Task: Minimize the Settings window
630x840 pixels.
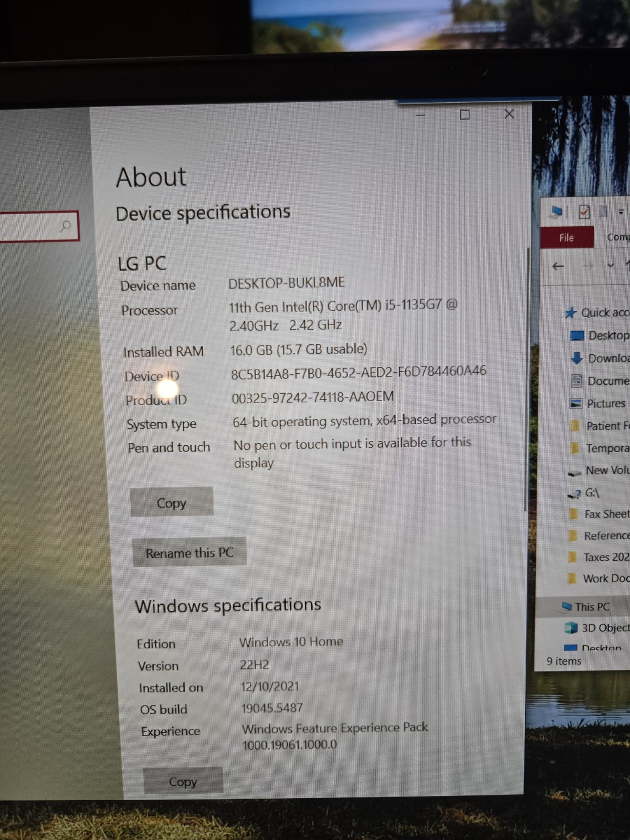Action: click(x=421, y=115)
